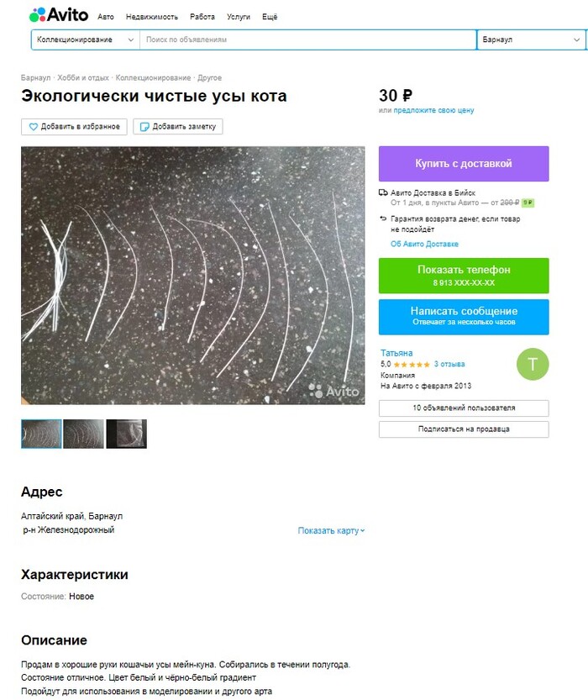Click the delivery truck icon
The height and width of the screenshot is (700, 588).
[x=383, y=193]
